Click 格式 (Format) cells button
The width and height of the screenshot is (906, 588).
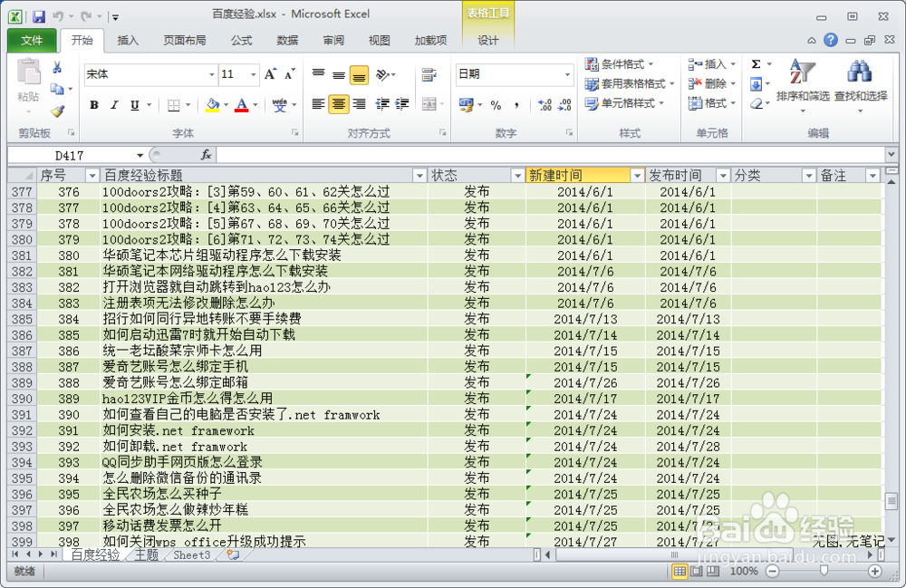(x=711, y=103)
